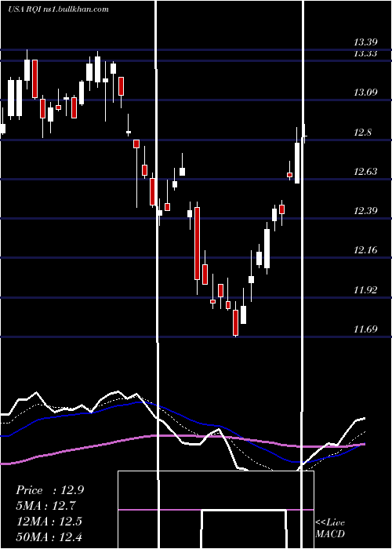Click the <<Live MACD label
This screenshot has width=392, height=549.
330,528
